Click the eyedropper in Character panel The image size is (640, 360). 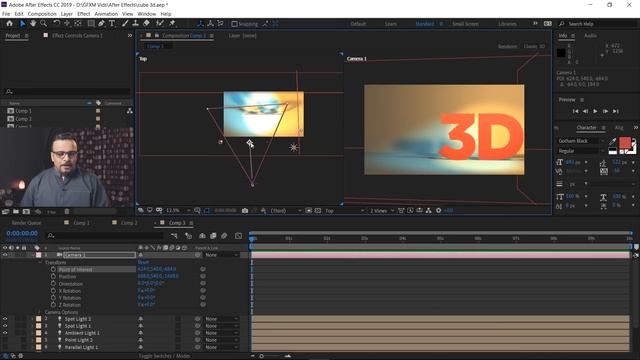(x=613, y=141)
